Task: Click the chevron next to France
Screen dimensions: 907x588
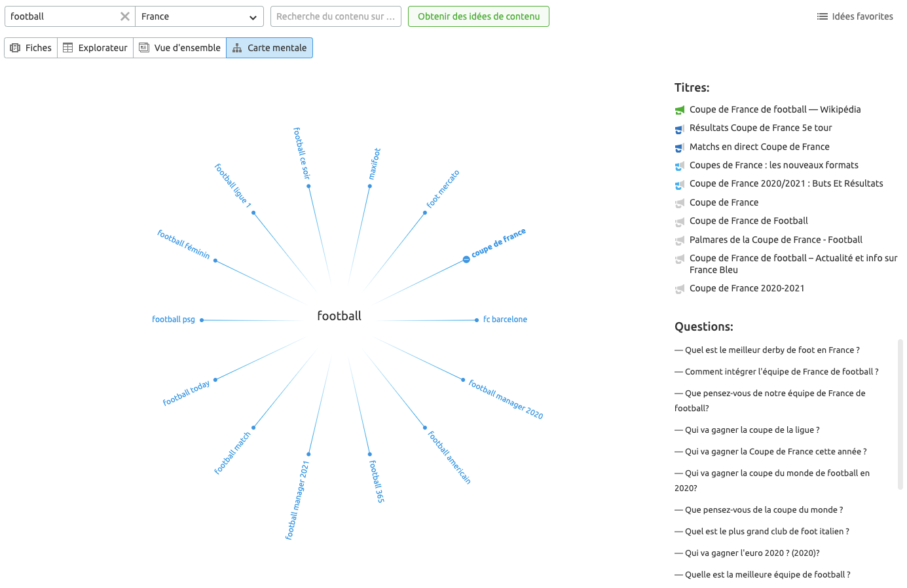Action: (x=253, y=16)
